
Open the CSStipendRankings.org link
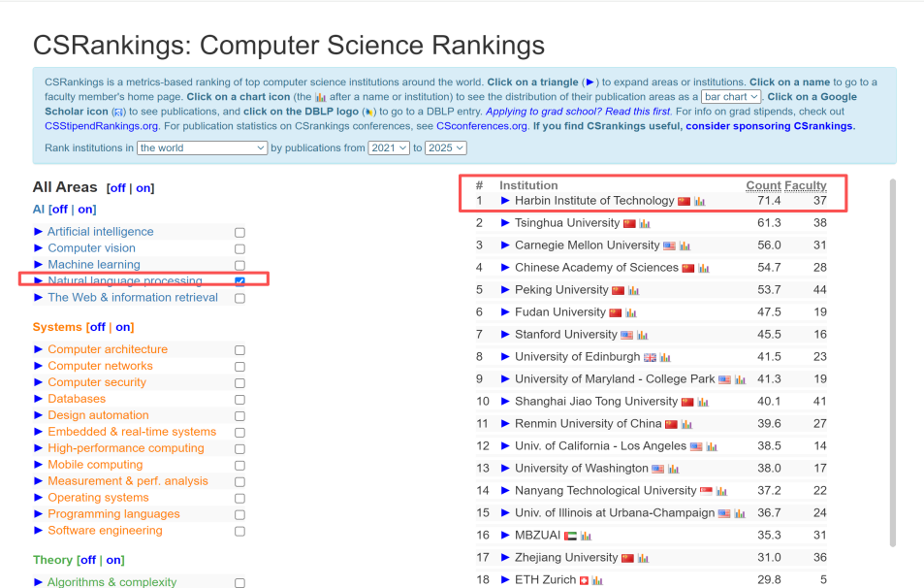[101, 126]
